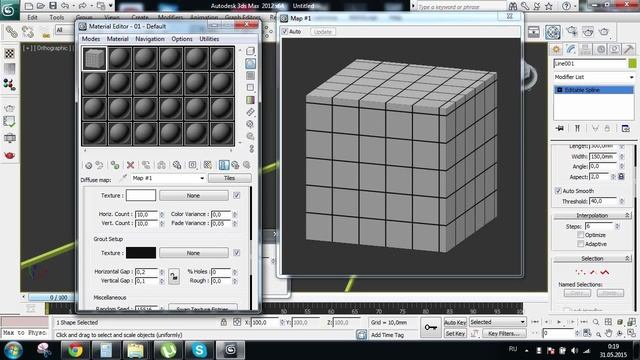Toggle Auto Key button
Viewport: 640px width, 360px height.
(x=455, y=322)
